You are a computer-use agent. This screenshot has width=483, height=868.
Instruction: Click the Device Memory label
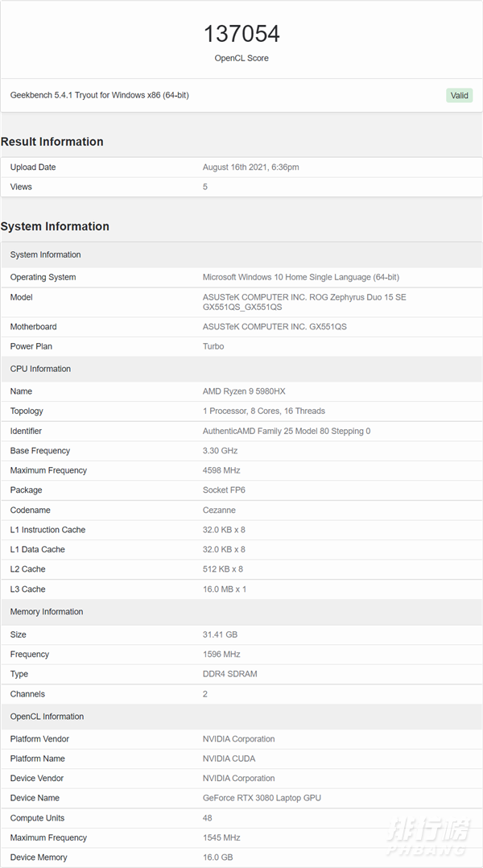click(x=39, y=858)
